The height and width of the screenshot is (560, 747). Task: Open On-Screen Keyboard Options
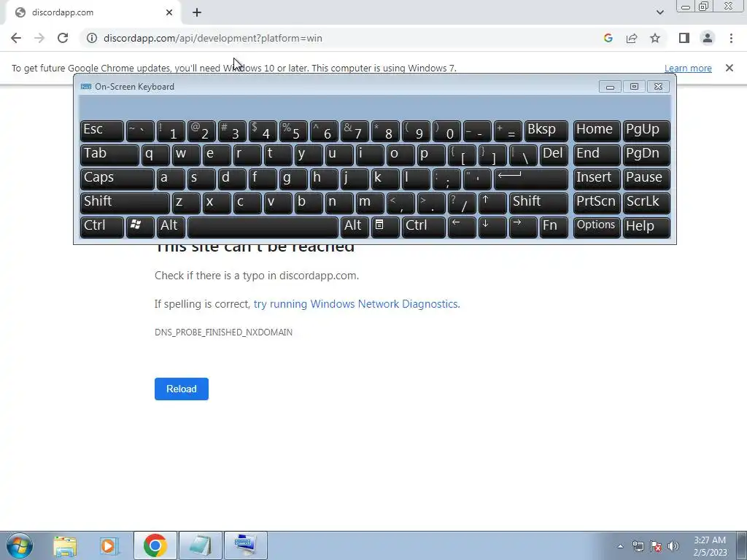point(597,227)
